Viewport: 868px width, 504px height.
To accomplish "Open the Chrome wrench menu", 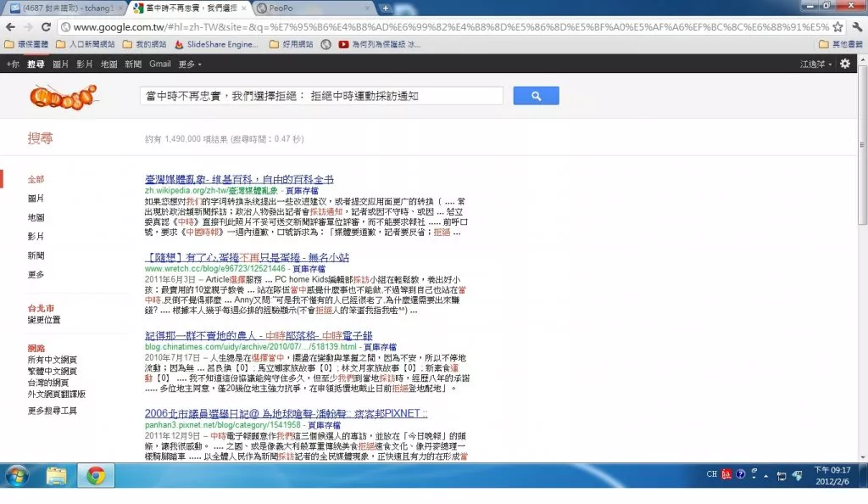I will click(x=857, y=26).
